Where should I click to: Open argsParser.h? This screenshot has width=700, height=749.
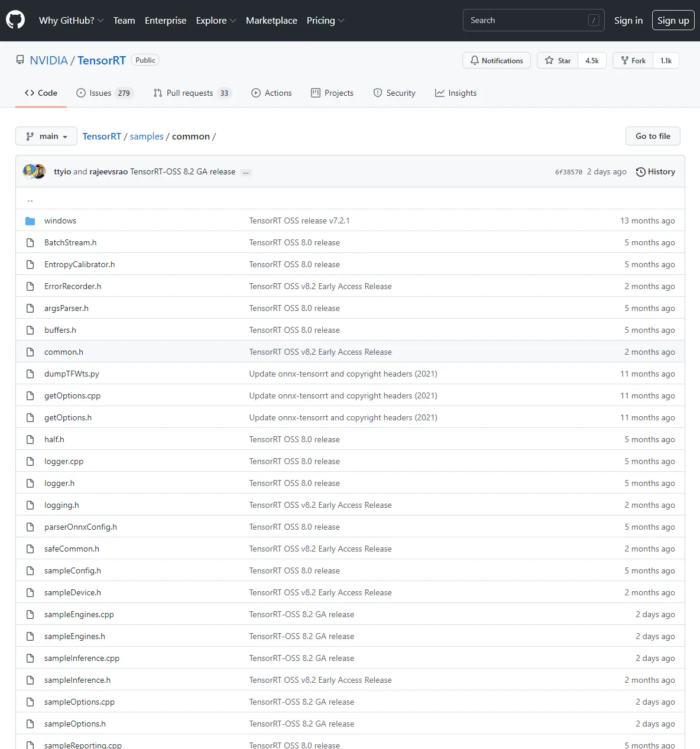[66, 308]
